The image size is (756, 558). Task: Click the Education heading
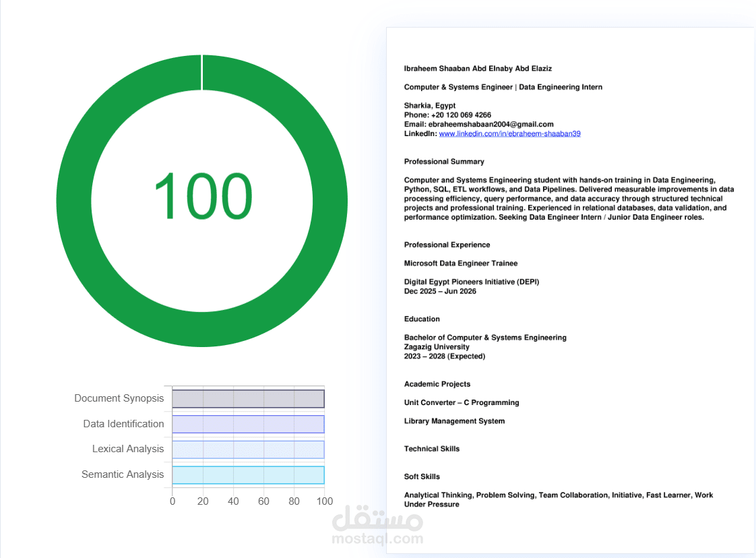(x=422, y=319)
